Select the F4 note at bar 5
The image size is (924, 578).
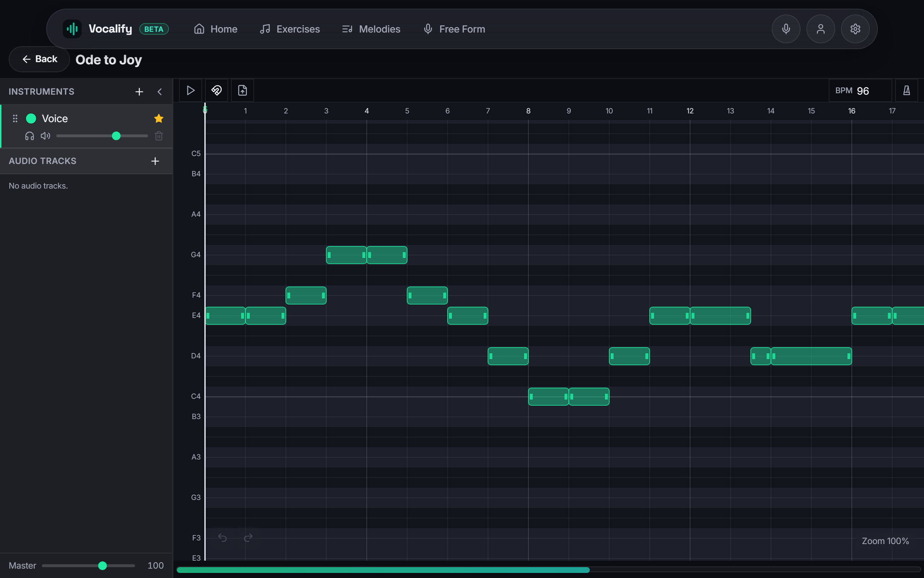[x=427, y=296]
